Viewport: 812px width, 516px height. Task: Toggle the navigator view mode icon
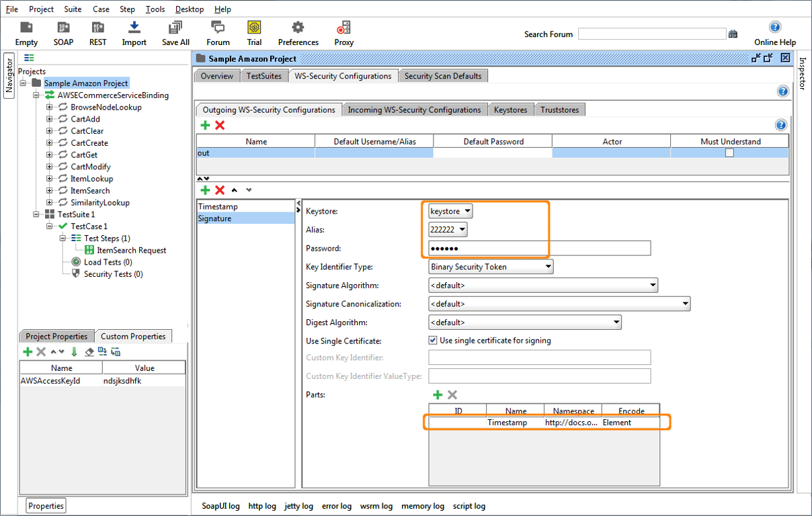[x=29, y=58]
